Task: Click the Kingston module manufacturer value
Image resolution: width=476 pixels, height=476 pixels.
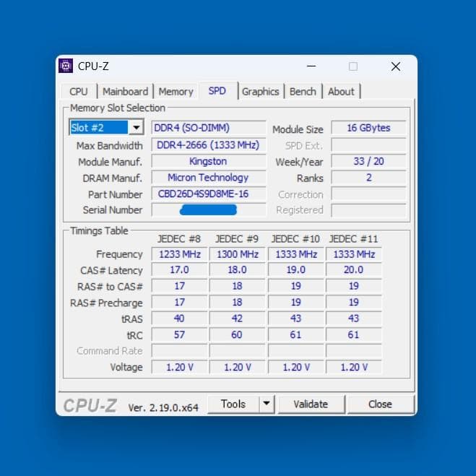Action: [209, 161]
